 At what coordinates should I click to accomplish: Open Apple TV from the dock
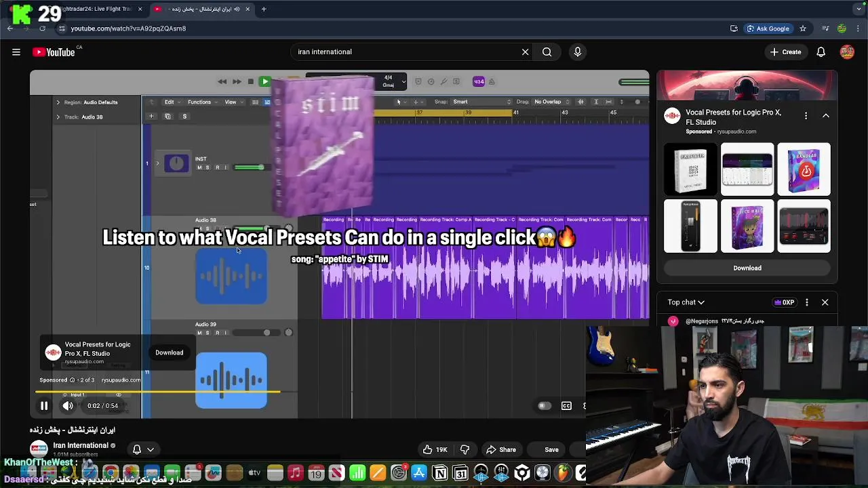click(x=254, y=473)
